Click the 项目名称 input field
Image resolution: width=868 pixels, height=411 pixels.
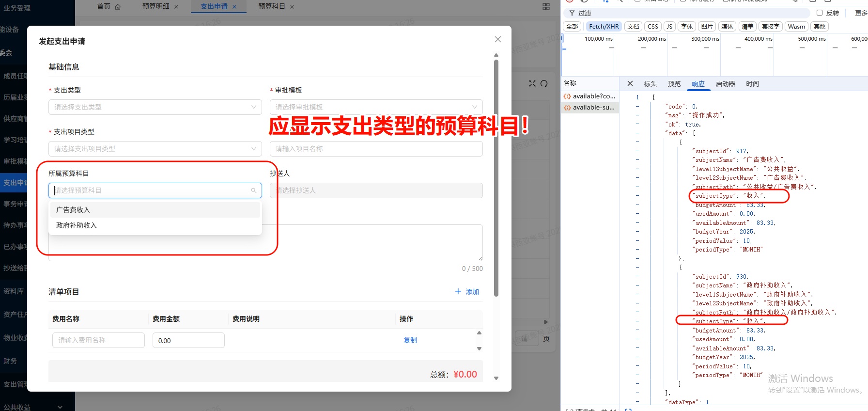coord(376,149)
